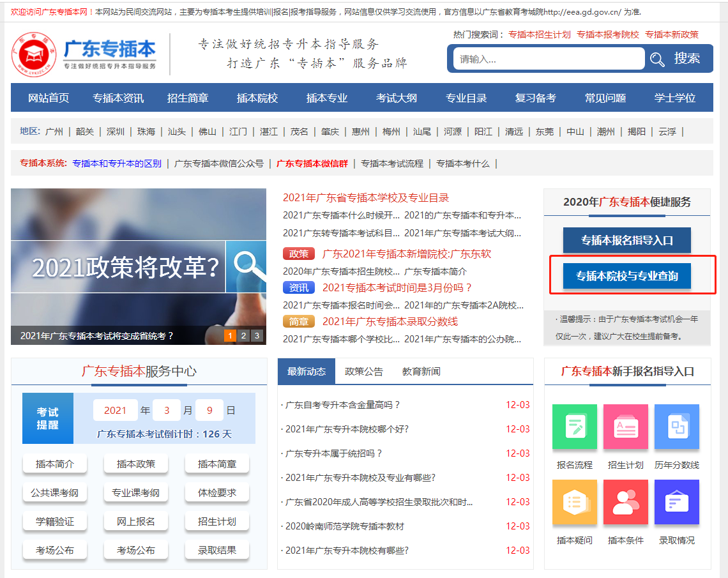The width and height of the screenshot is (728, 578).
Task: Switch to the 政策公告 tab
Action: pyautogui.click(x=364, y=371)
